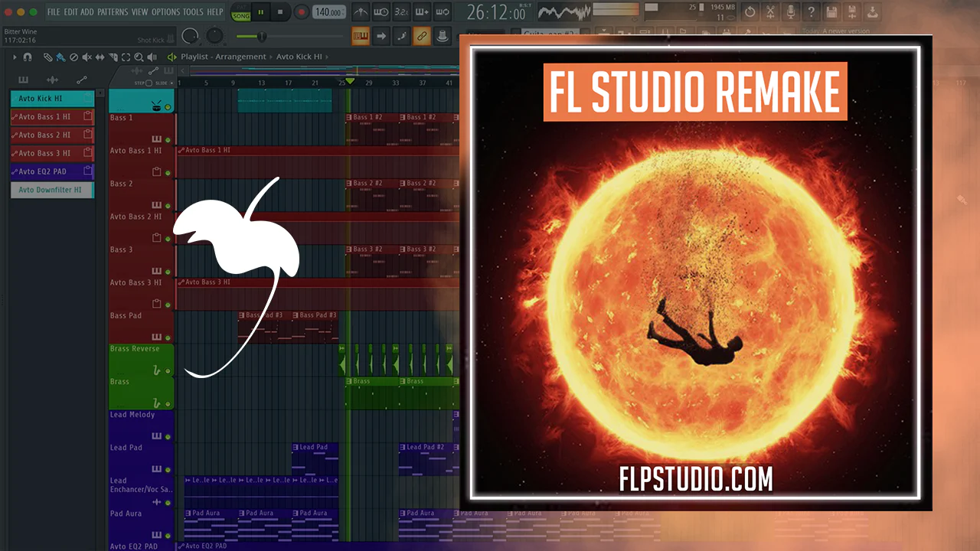Mute the Bass 1 track
Image resolution: width=980 pixels, height=551 pixels.
pos(168,140)
